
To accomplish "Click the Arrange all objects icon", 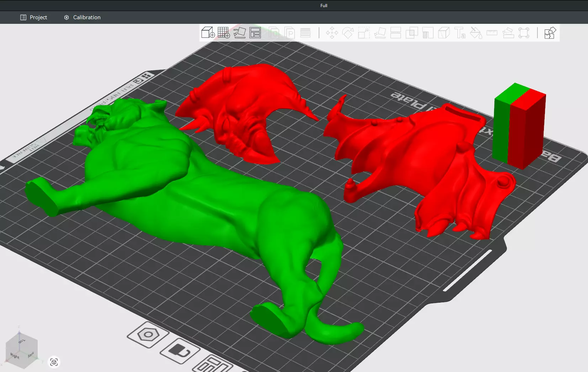I will point(255,33).
